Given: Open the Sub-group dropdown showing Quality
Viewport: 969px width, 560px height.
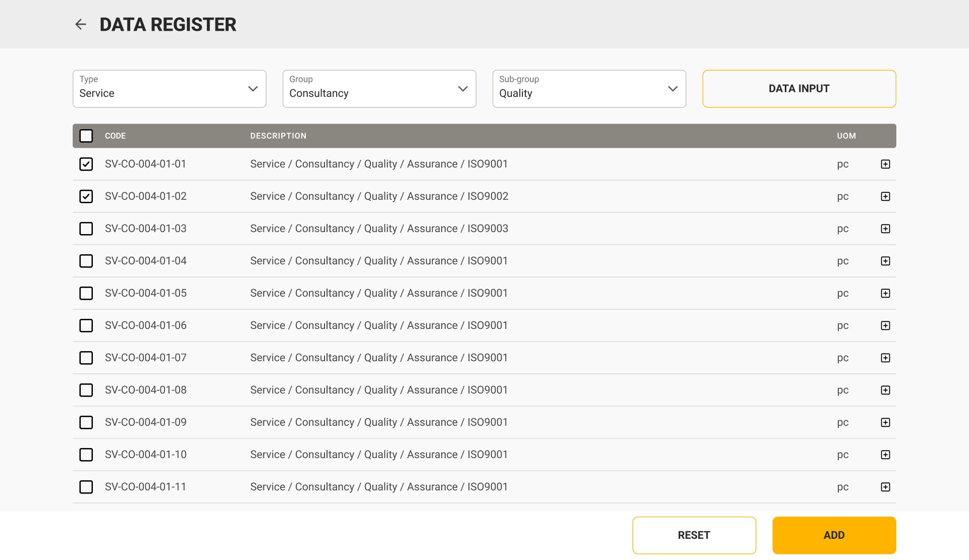Looking at the screenshot, I should (589, 89).
